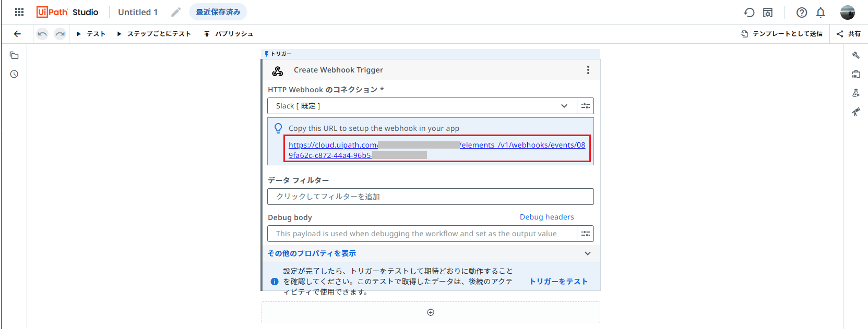Click the Untitled 1 project name
The height and width of the screenshot is (329, 868).
(138, 12)
